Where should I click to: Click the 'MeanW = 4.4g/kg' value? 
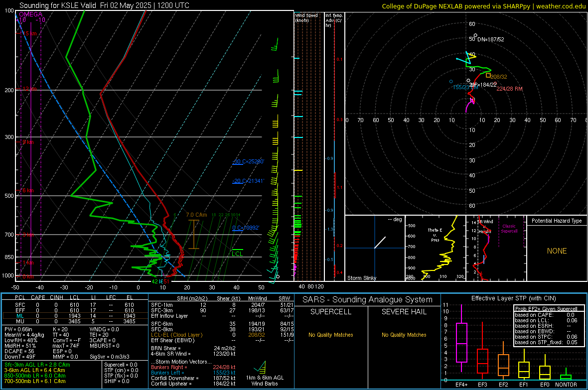click(x=24, y=335)
